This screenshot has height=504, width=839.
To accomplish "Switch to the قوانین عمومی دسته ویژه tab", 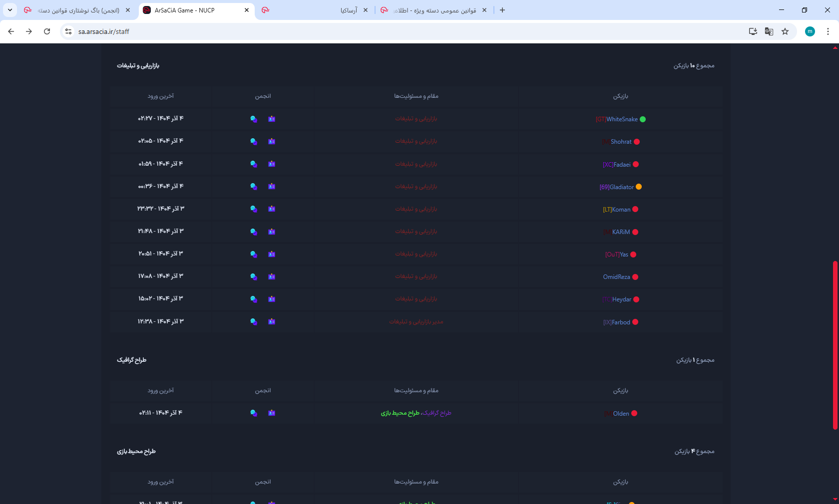I will (434, 10).
